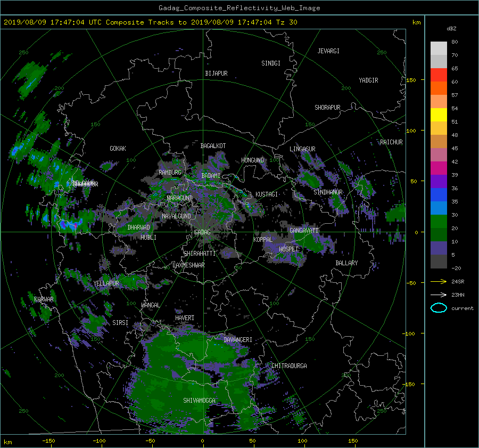
Task: Click the SHIVAMOGGA city label
Action: 199,401
